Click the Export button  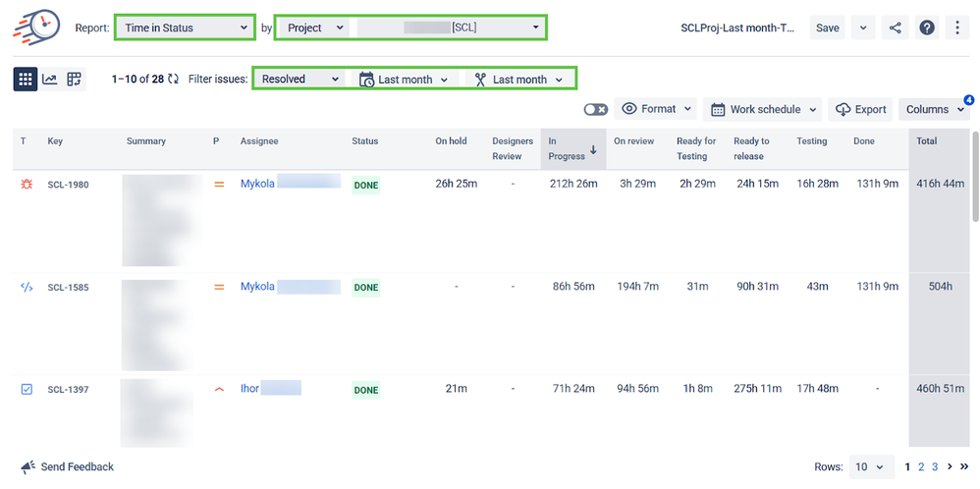coord(860,109)
